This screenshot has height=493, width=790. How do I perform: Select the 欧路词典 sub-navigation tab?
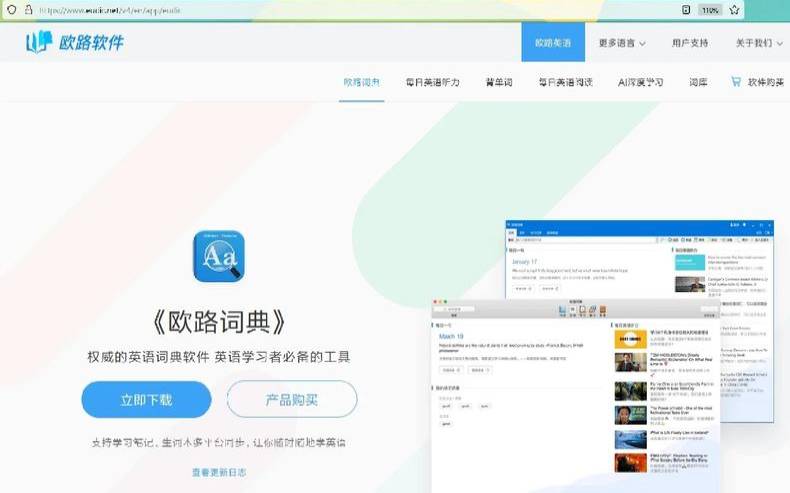tap(361, 82)
